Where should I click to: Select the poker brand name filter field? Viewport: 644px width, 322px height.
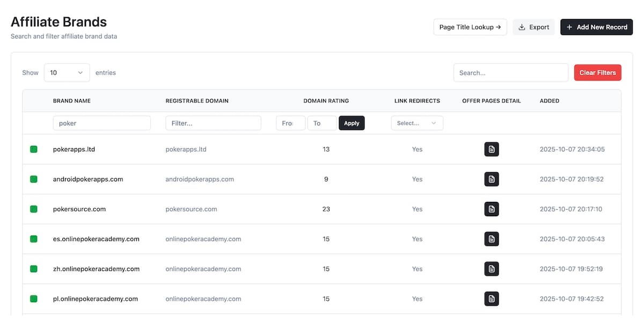pyautogui.click(x=101, y=123)
